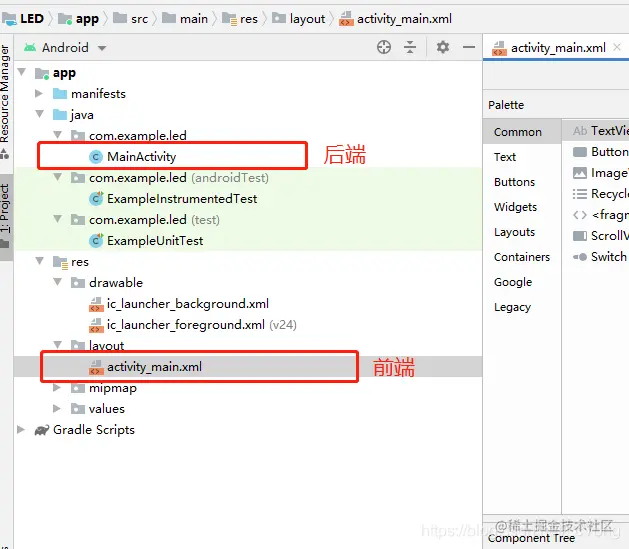629x549 pixels.
Task: Pick the ScrollView palette item
Action: (601, 236)
